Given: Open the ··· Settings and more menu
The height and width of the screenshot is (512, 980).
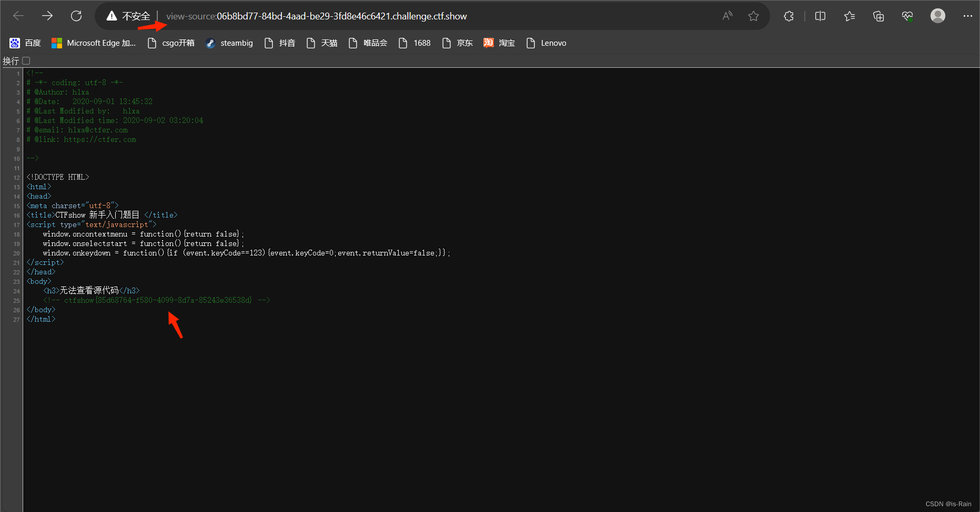Looking at the screenshot, I should (968, 16).
